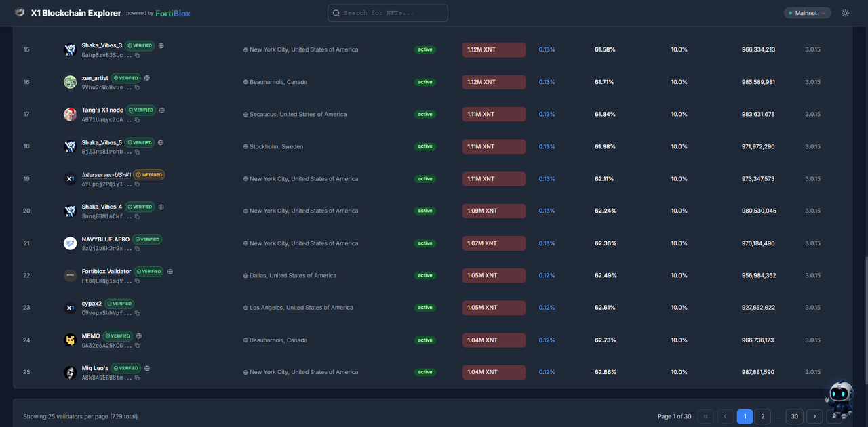Viewport: 868px width, 427px height.
Task: Toggle light/dark theme
Action: 845,13
